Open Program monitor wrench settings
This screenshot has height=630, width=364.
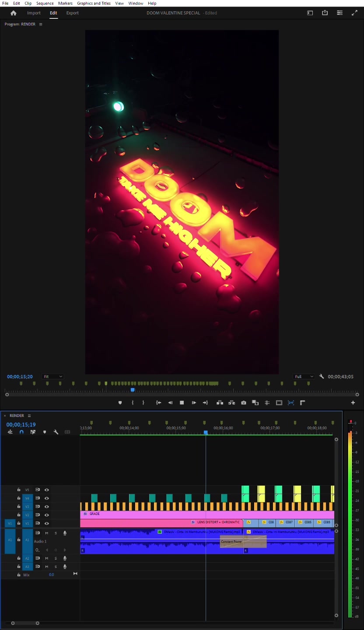[322, 376]
